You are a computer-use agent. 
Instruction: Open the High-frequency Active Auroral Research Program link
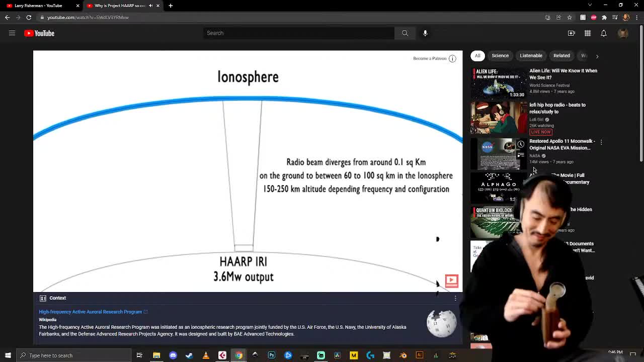91,312
